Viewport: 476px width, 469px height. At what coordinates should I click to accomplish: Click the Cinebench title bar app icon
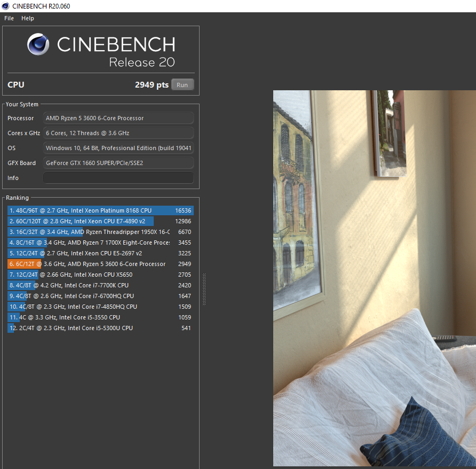pos(5,6)
